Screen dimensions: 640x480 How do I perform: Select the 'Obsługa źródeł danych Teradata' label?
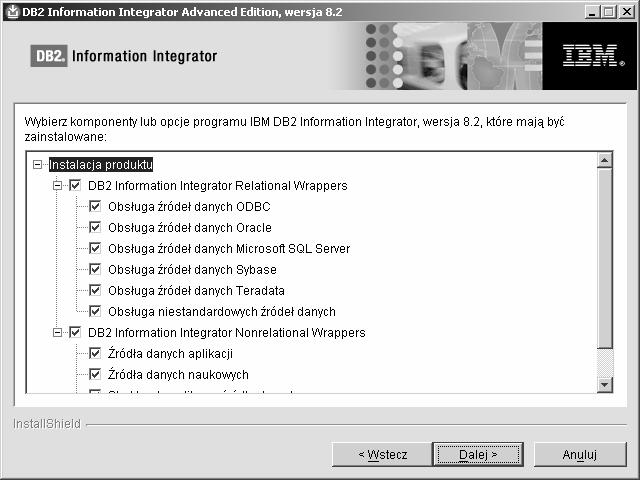[196, 291]
